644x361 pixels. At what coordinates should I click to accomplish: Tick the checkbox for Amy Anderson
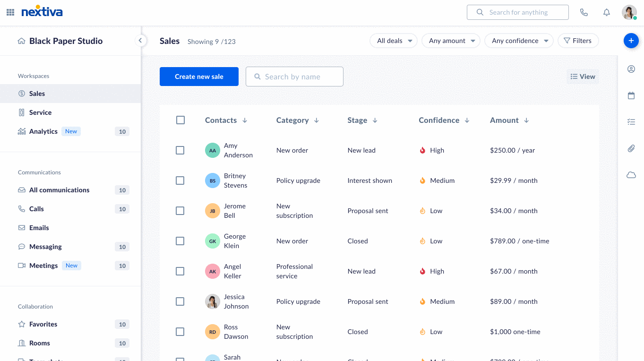pos(180,150)
